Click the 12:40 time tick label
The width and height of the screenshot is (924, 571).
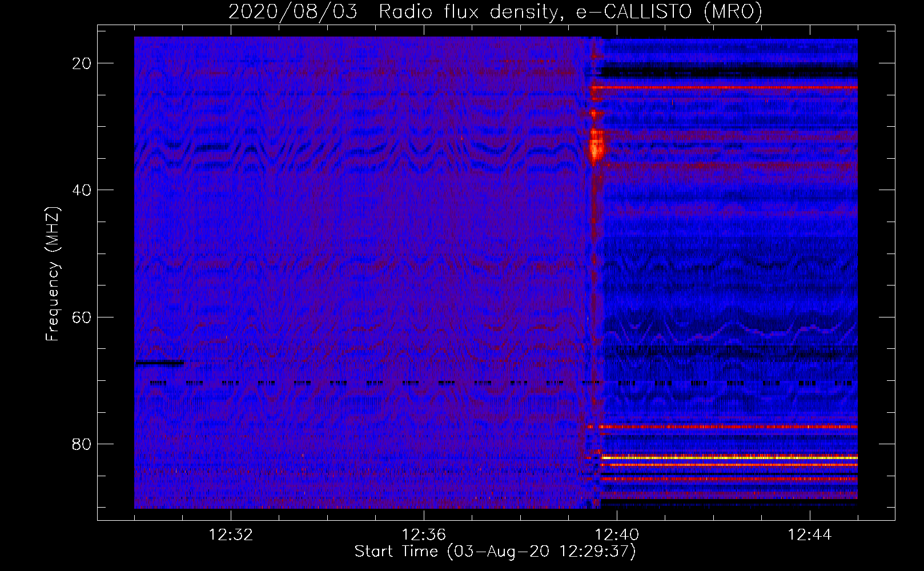[x=617, y=535]
